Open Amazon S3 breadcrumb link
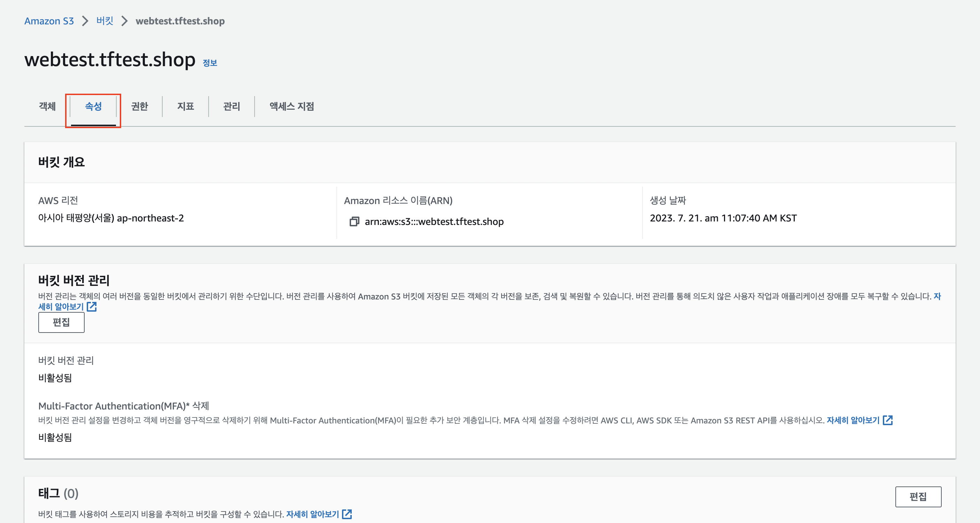Viewport: 980px width, 523px height. pyautogui.click(x=49, y=21)
